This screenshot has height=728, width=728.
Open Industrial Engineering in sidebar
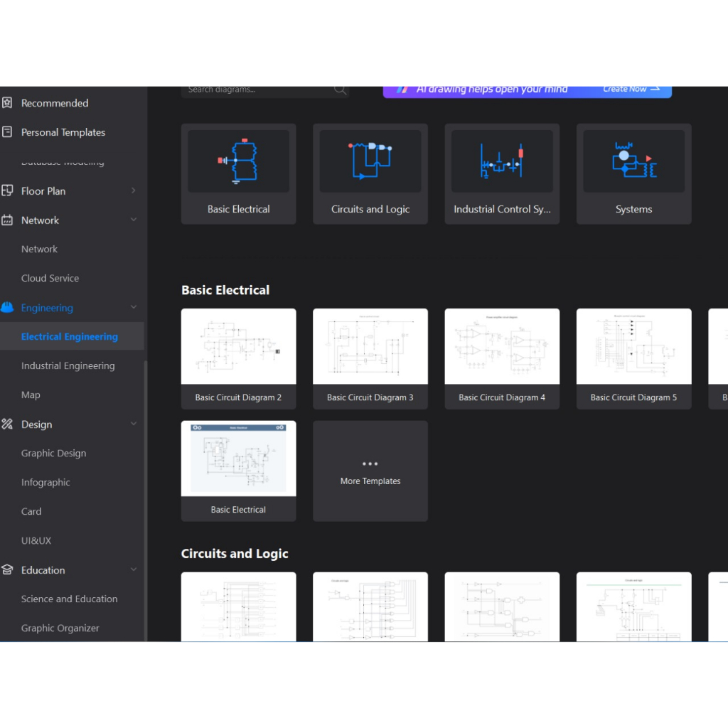pyautogui.click(x=68, y=366)
